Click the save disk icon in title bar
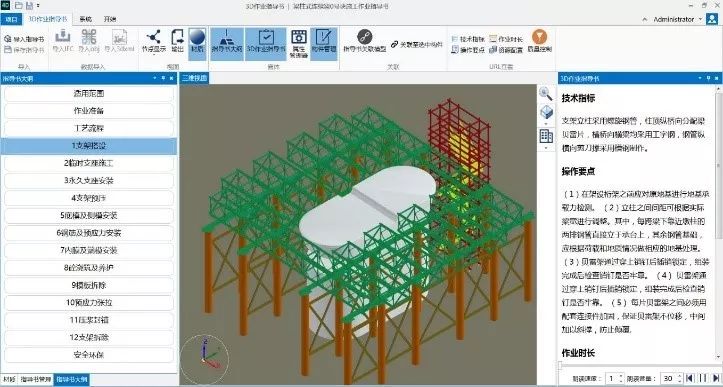 tap(30, 6)
